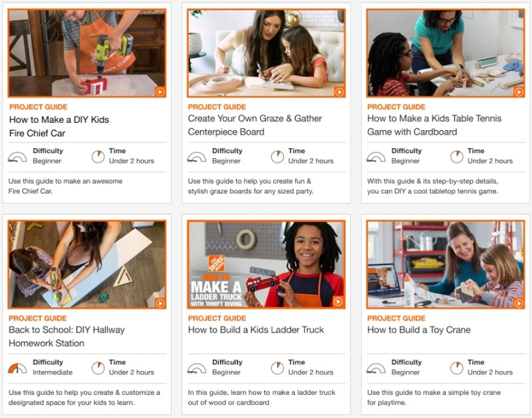Viewport: 532px width, 418px height.
Task: Click Ladder Truck card time clock icon
Action: pyautogui.click(x=277, y=367)
